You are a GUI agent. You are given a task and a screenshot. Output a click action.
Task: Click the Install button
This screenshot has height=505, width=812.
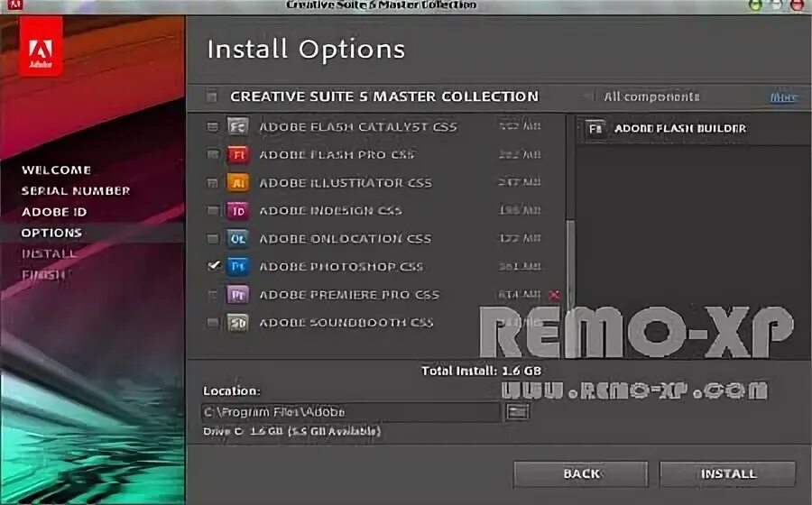click(727, 473)
